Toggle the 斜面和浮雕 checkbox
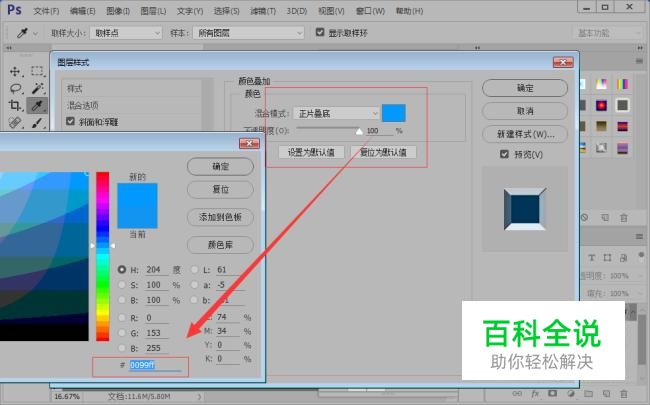This screenshot has height=405, width=650. point(70,121)
